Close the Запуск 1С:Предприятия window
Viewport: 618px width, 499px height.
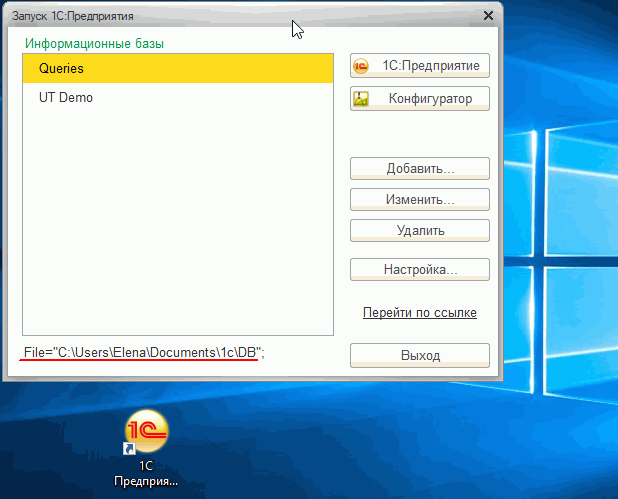(x=488, y=16)
